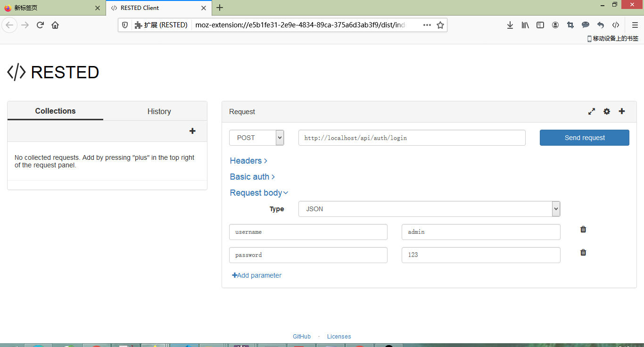The image size is (644, 347).
Task: Click the browser address bar URL
Action: click(300, 25)
